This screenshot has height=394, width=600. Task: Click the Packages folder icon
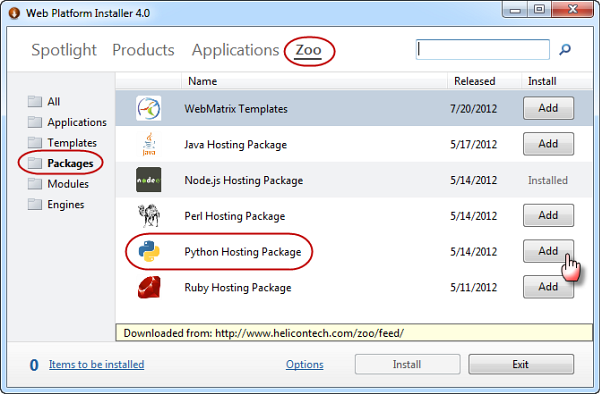35,163
